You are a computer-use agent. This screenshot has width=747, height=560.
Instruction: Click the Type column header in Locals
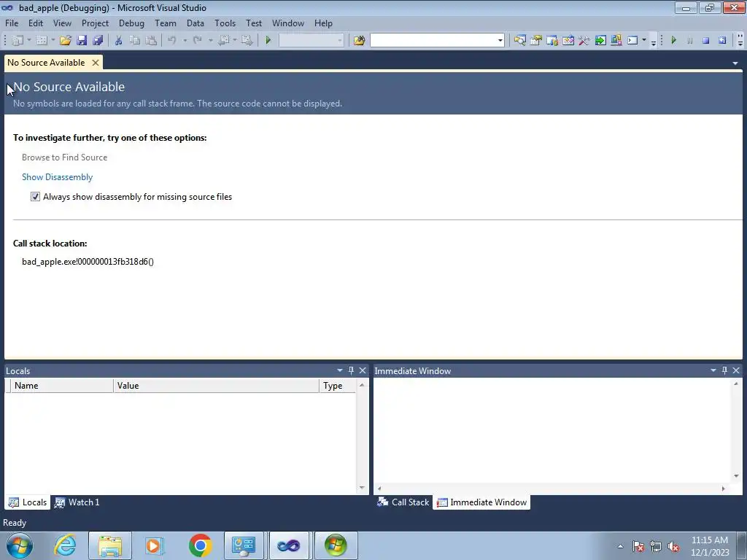pos(337,386)
